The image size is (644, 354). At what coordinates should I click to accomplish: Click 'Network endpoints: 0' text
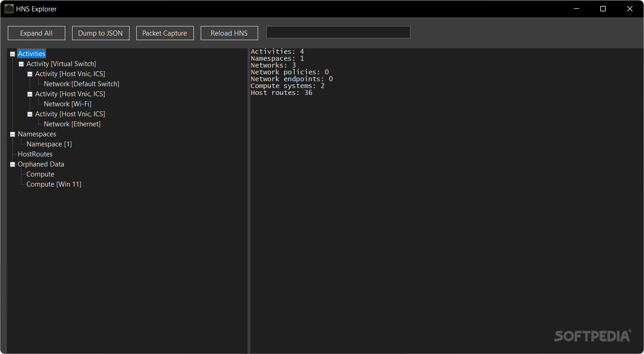pos(292,79)
